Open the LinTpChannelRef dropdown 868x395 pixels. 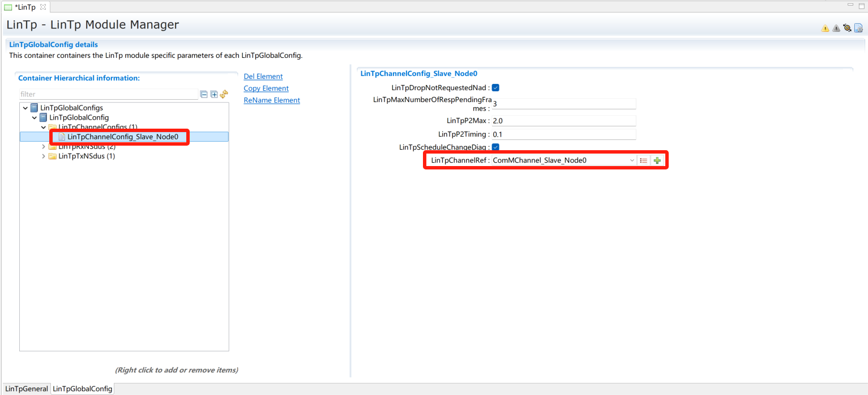point(632,160)
